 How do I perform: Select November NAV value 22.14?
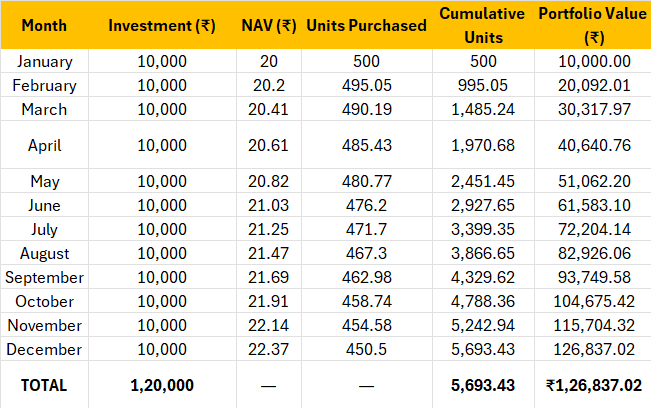click(x=269, y=326)
